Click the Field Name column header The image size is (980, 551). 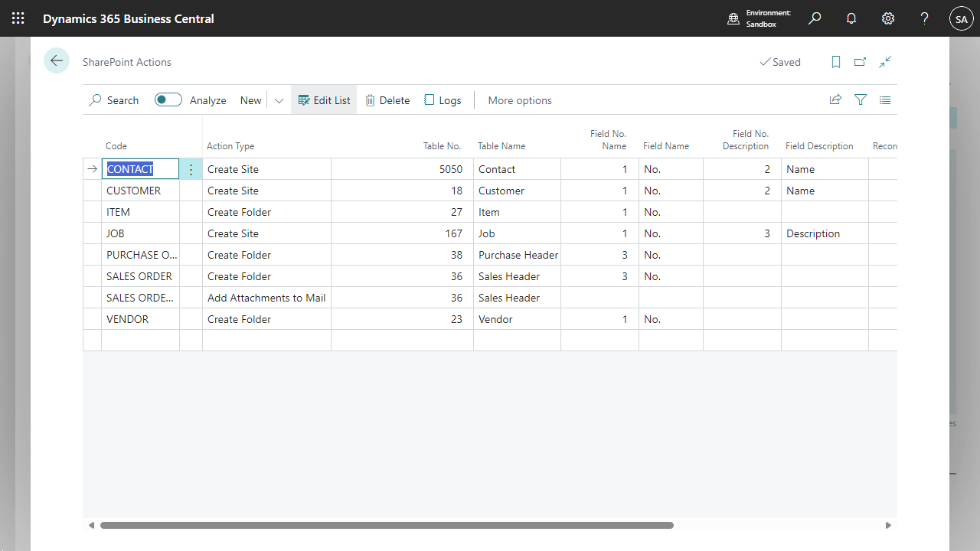pyautogui.click(x=666, y=146)
